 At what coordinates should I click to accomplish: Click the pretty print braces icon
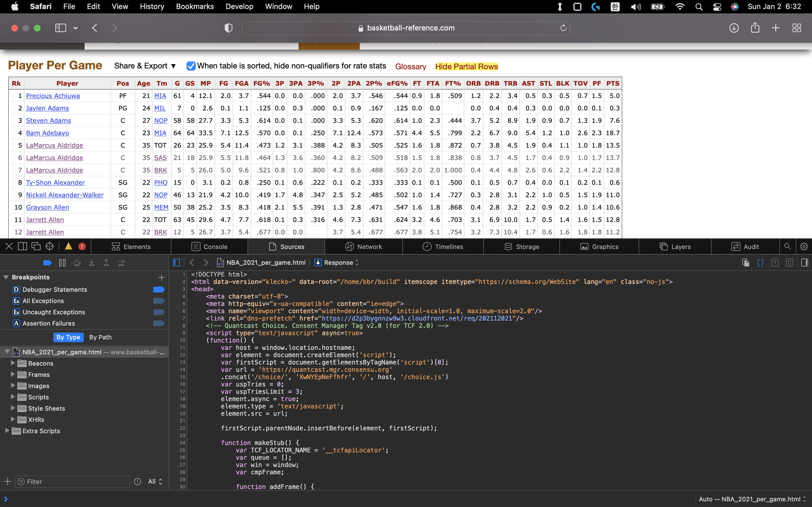click(760, 263)
